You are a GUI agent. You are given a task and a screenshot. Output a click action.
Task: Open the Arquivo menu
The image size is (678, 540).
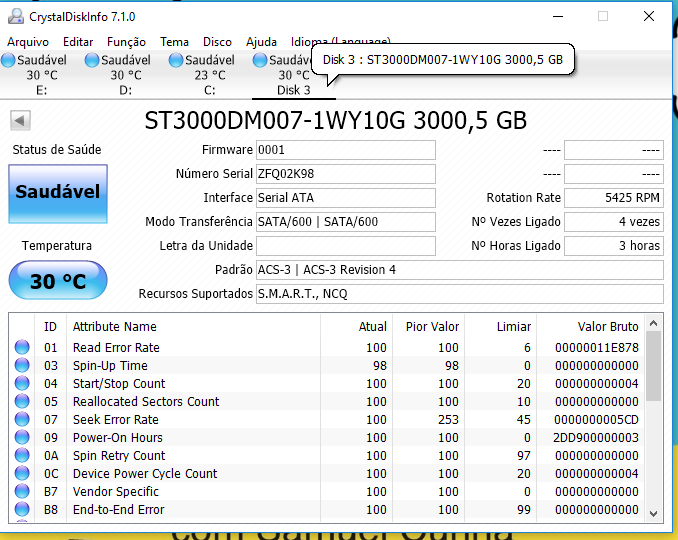click(x=28, y=42)
